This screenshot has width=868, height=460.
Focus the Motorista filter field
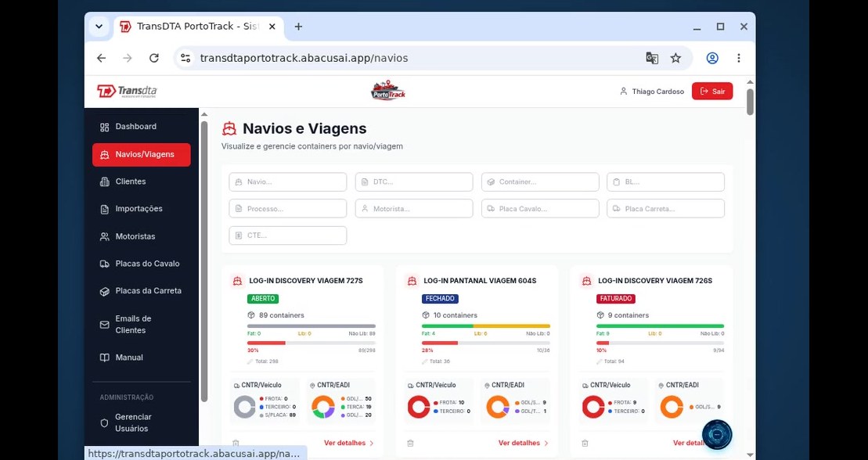[414, 209]
